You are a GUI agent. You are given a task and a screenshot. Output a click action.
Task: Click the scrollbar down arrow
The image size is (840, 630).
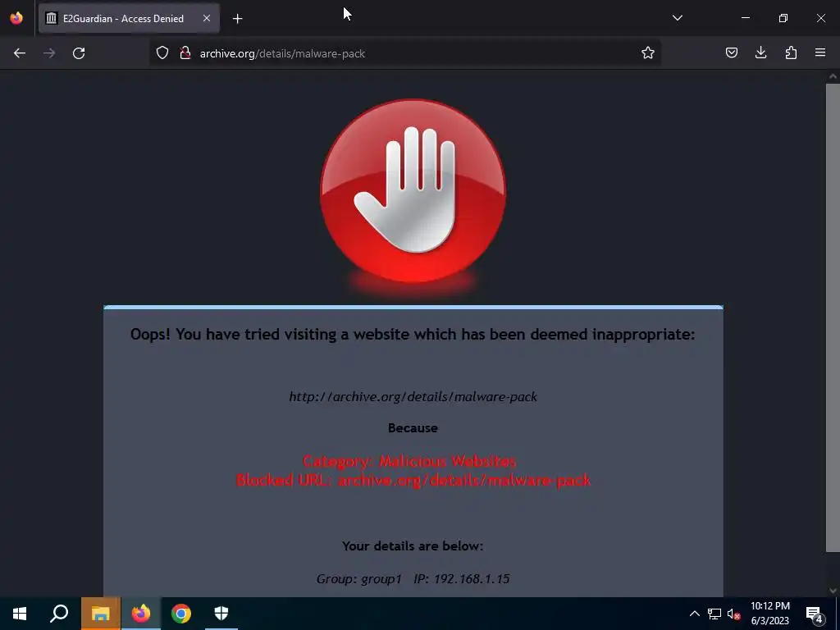point(833,591)
